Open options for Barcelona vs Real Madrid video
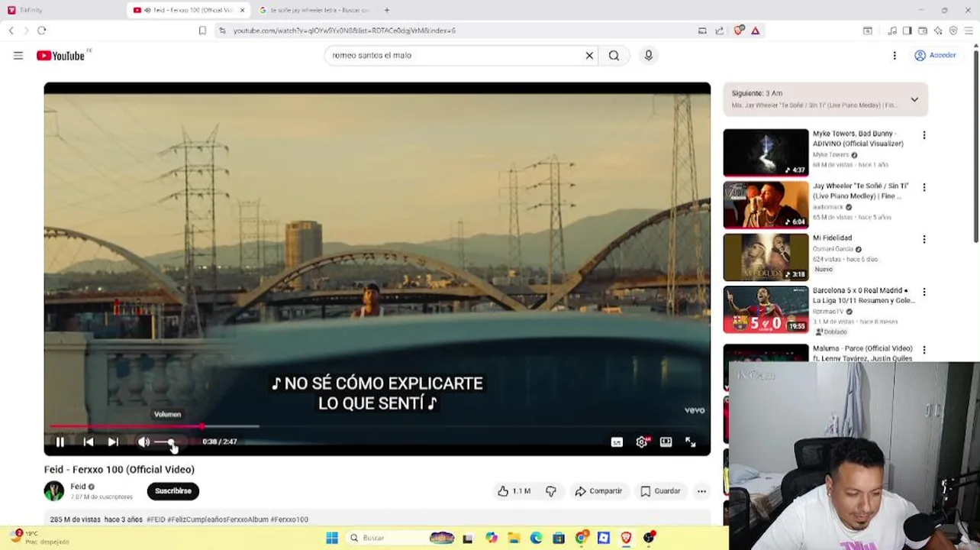Image resolution: width=980 pixels, height=550 pixels. coord(924,292)
